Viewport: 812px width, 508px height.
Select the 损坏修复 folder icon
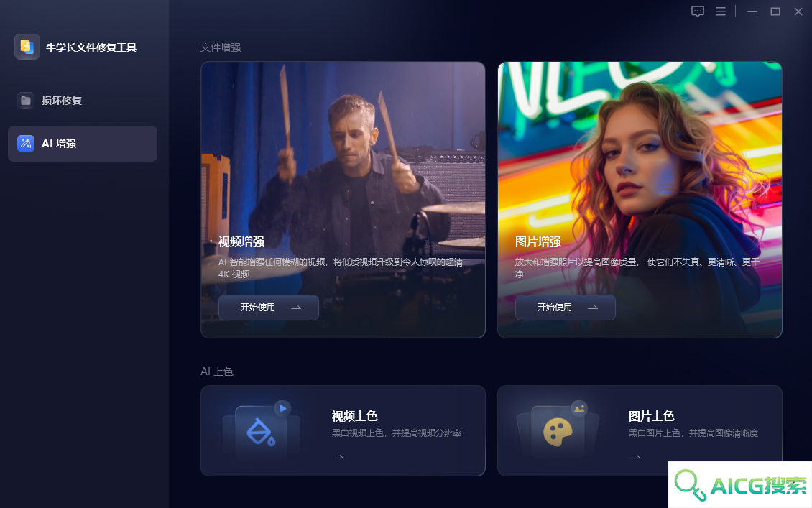point(26,101)
